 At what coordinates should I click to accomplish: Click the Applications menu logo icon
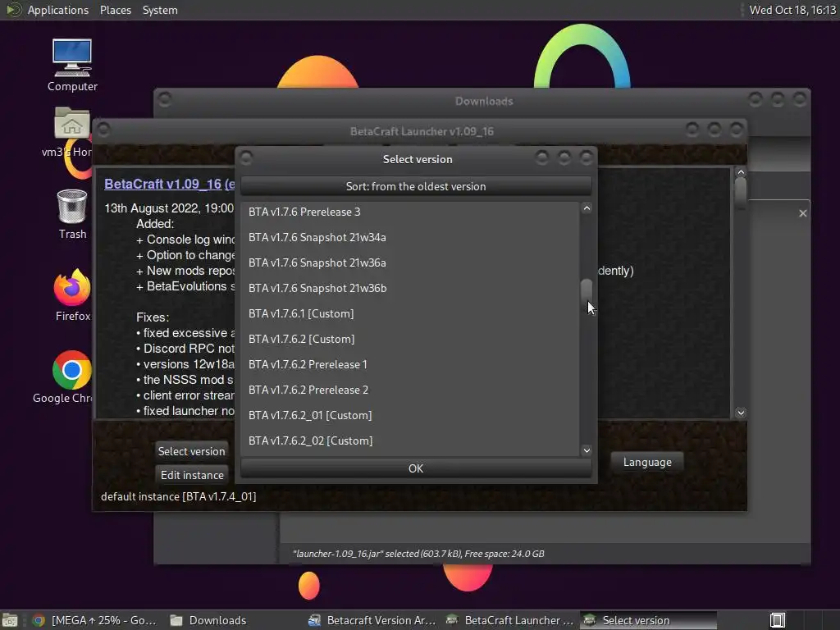[x=13, y=10]
